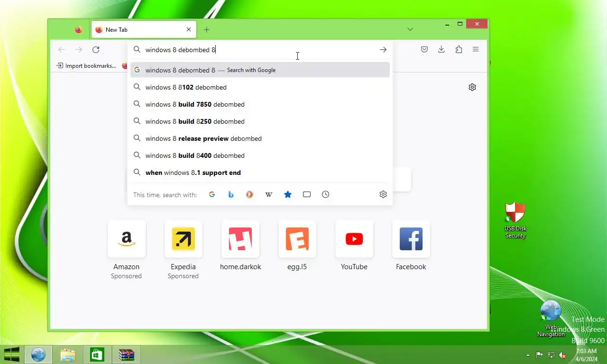607x364 pixels.
Task: Open the clock showing 7:03 AM
Action: [586, 355]
